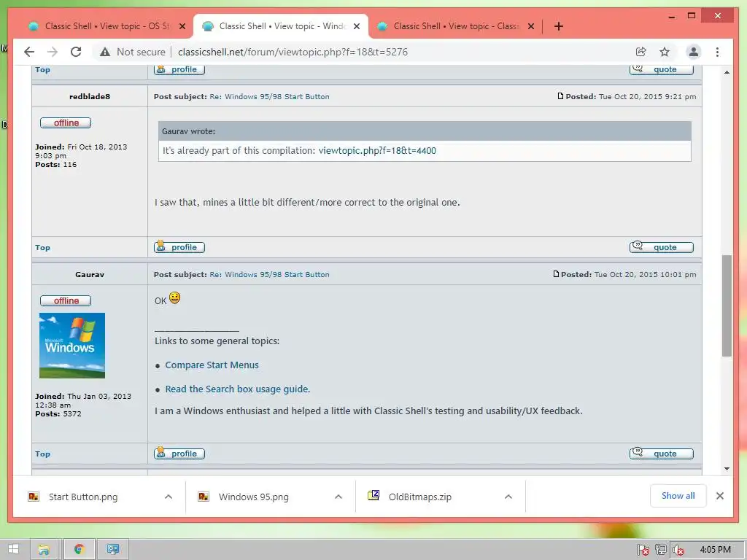Screen dimensions: 747x560
Task: Open the Chrome profile avatar menu
Action: coord(694,52)
